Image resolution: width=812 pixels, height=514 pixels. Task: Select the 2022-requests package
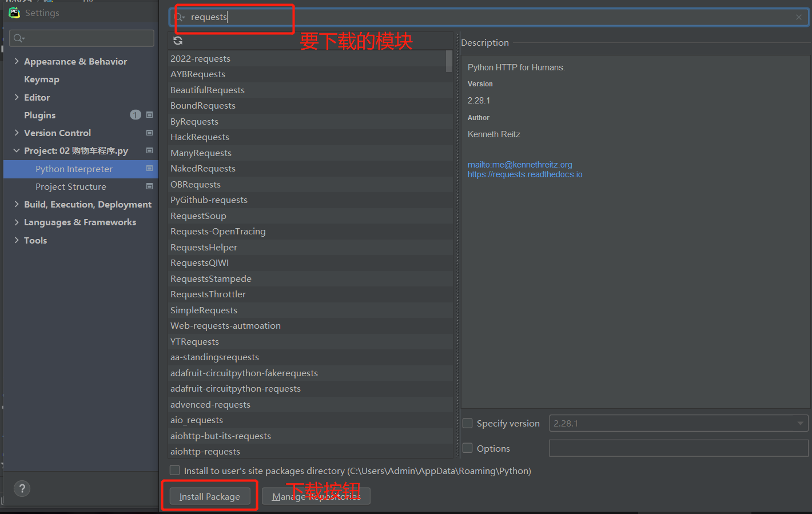point(311,58)
